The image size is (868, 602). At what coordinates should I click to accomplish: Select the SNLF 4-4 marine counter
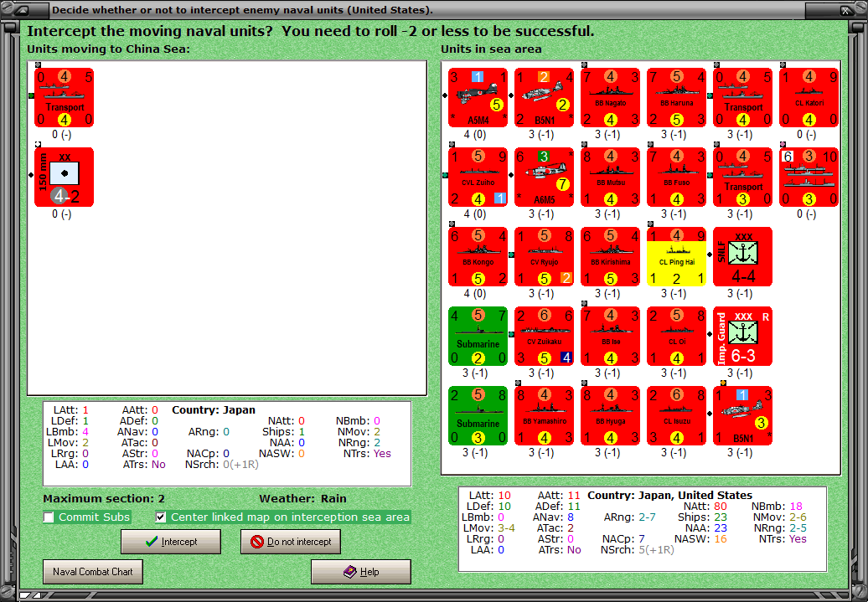coord(743,257)
